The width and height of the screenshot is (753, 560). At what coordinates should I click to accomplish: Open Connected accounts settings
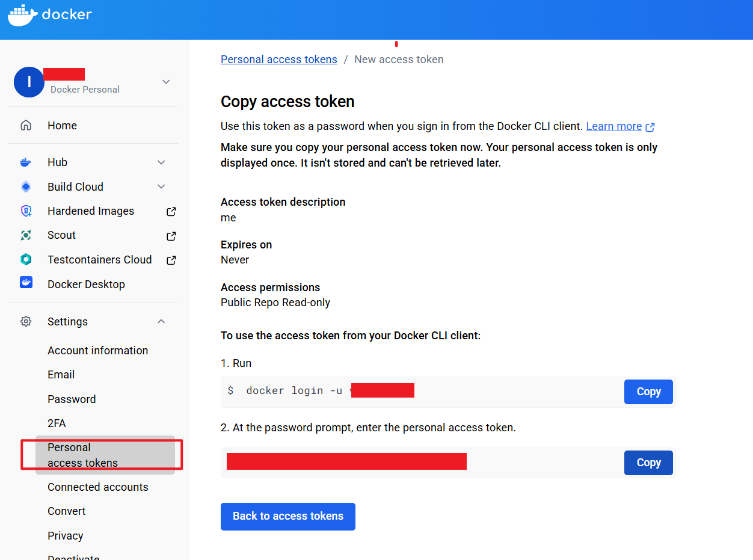pyautogui.click(x=98, y=487)
